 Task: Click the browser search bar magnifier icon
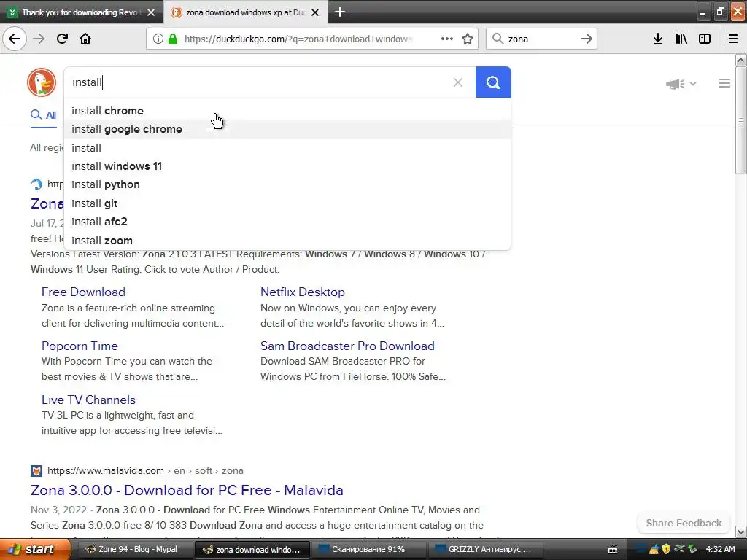(x=498, y=39)
